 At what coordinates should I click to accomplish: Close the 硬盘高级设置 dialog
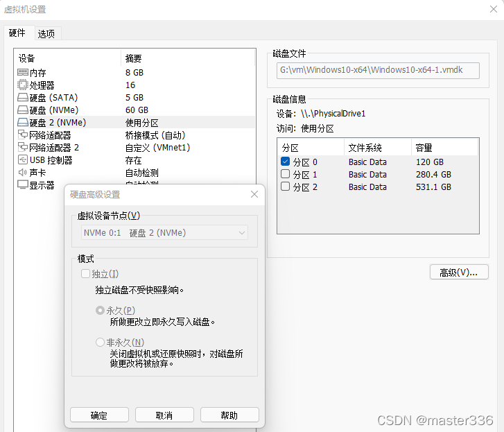click(254, 194)
